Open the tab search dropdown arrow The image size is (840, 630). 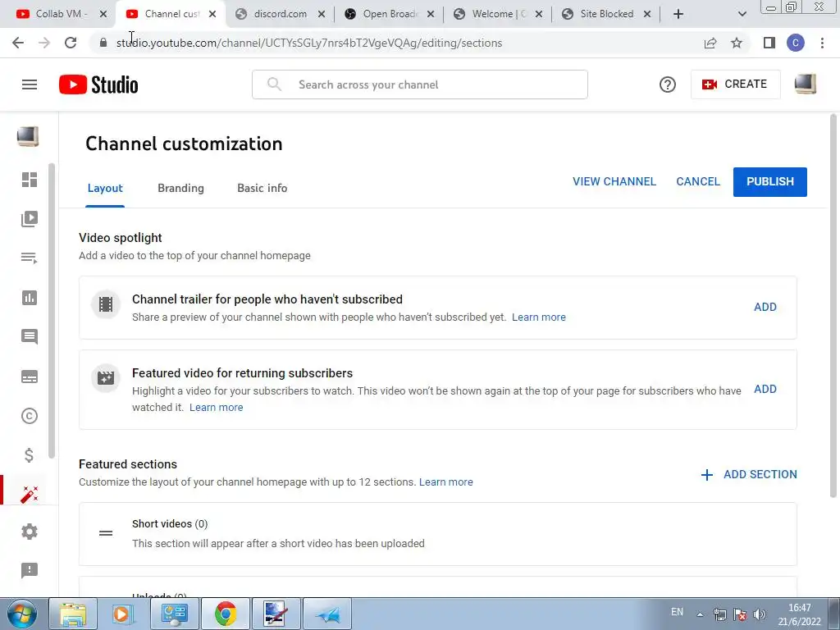742,15
